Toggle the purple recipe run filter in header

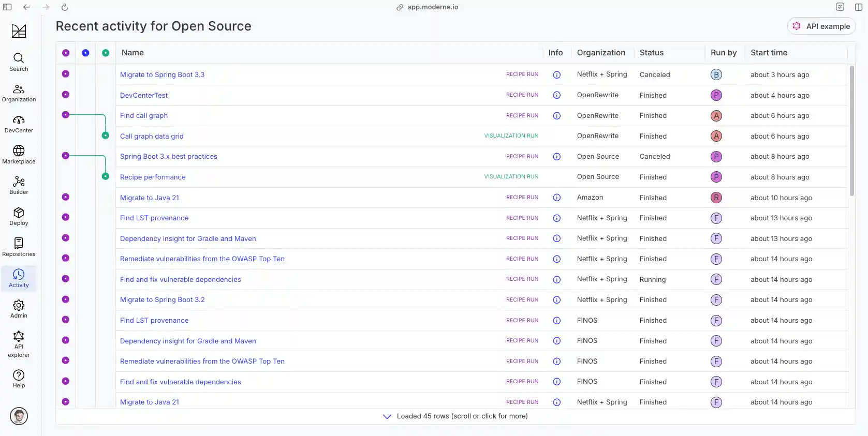point(66,53)
